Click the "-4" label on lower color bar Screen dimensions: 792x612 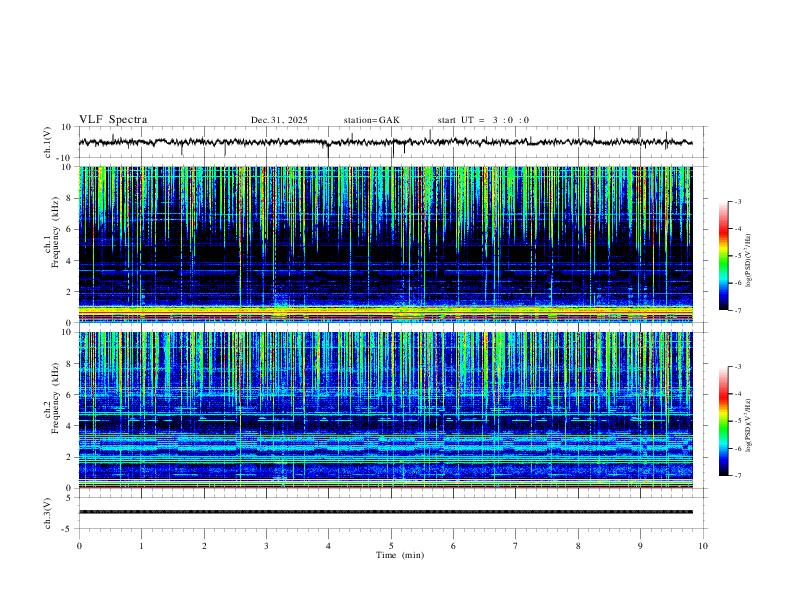[738, 394]
